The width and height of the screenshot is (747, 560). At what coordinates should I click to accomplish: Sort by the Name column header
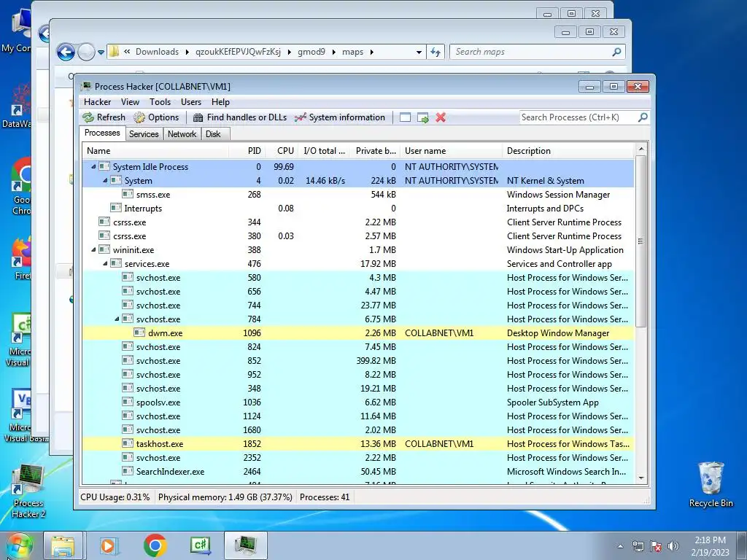pyautogui.click(x=155, y=151)
